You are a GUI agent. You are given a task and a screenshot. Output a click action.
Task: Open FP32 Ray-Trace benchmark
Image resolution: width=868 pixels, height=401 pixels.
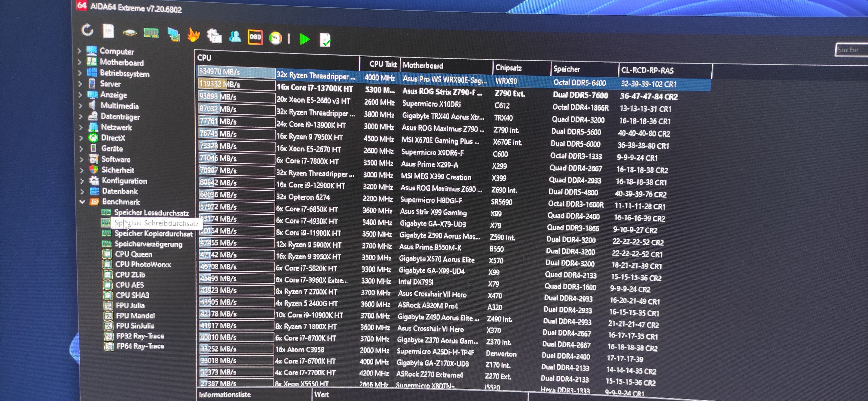tap(140, 336)
